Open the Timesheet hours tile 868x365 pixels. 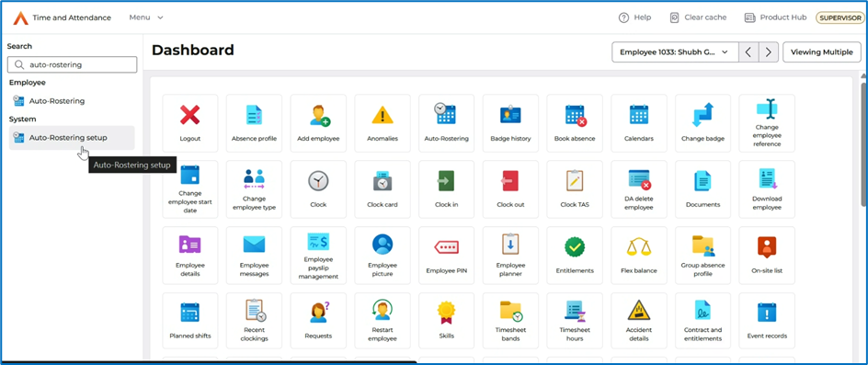click(x=575, y=321)
